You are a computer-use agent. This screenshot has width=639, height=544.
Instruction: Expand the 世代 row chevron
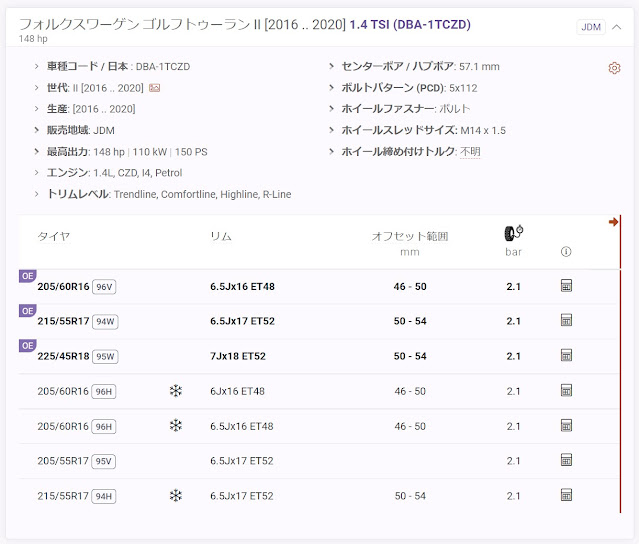pyautogui.click(x=37, y=88)
